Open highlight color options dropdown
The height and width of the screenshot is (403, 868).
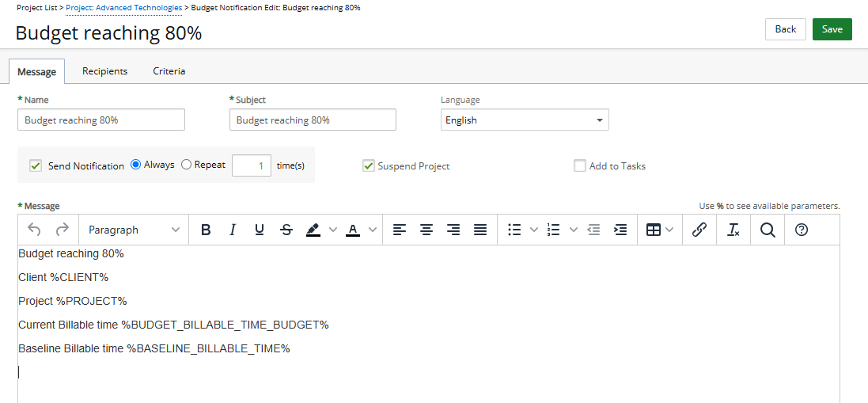click(x=333, y=230)
